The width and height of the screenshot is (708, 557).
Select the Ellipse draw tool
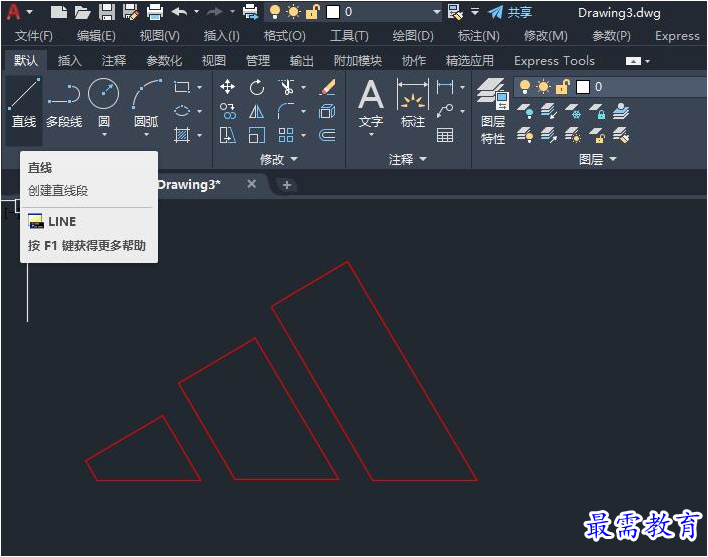tap(182, 111)
